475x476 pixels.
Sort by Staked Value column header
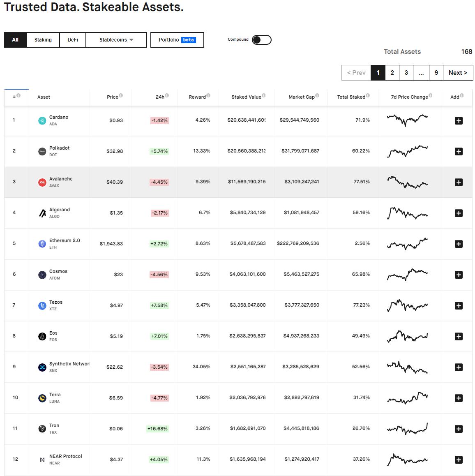246,97
